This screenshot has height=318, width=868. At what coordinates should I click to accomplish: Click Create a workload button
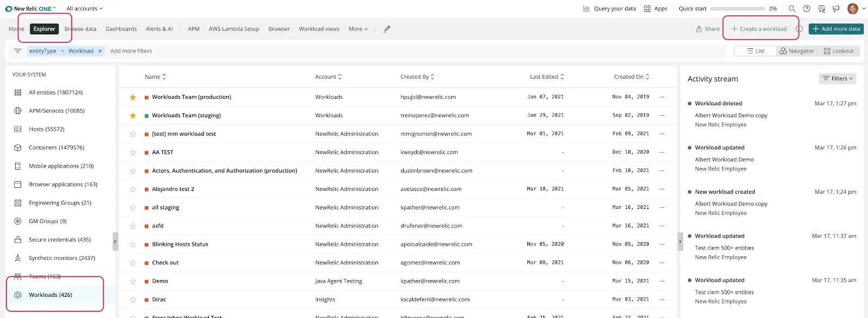pos(759,29)
